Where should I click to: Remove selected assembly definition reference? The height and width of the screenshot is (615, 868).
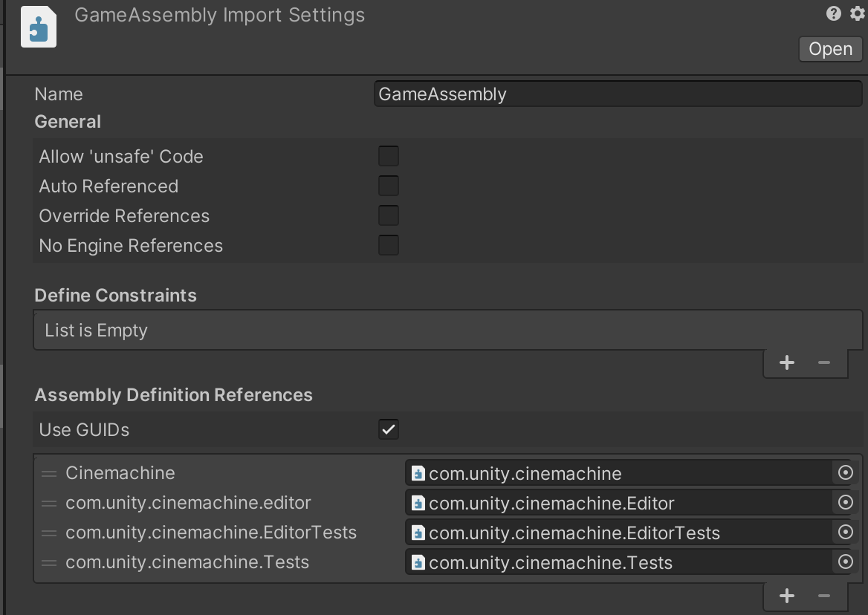823,596
